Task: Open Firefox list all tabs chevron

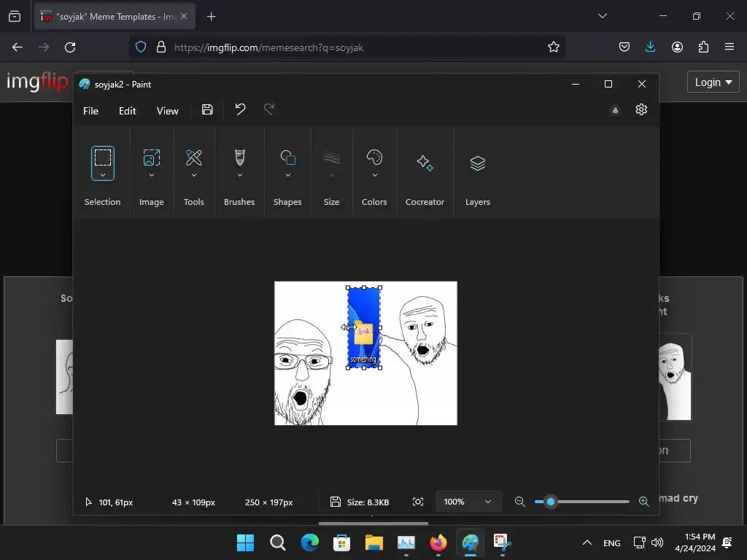Action: pos(602,16)
